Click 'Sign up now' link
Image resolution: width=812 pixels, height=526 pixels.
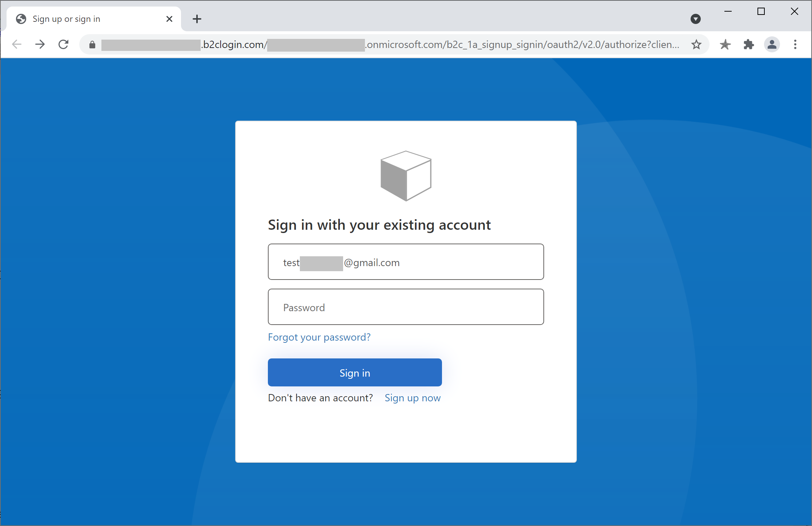point(413,398)
